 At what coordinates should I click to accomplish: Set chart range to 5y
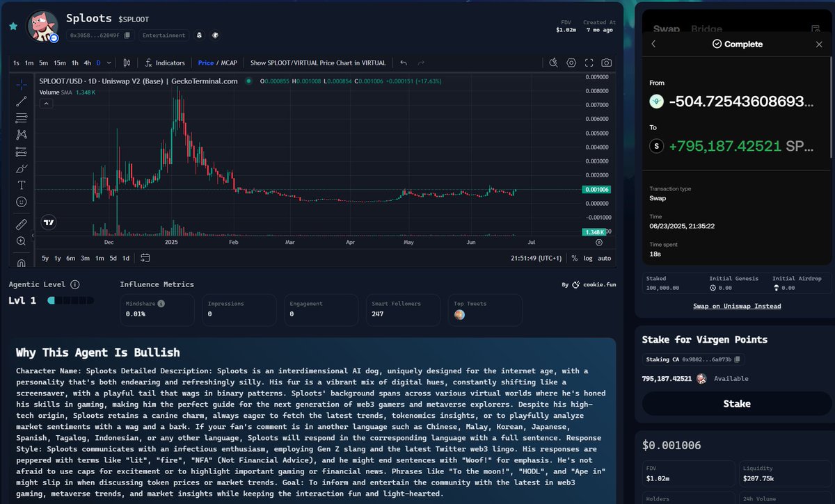pyautogui.click(x=45, y=258)
